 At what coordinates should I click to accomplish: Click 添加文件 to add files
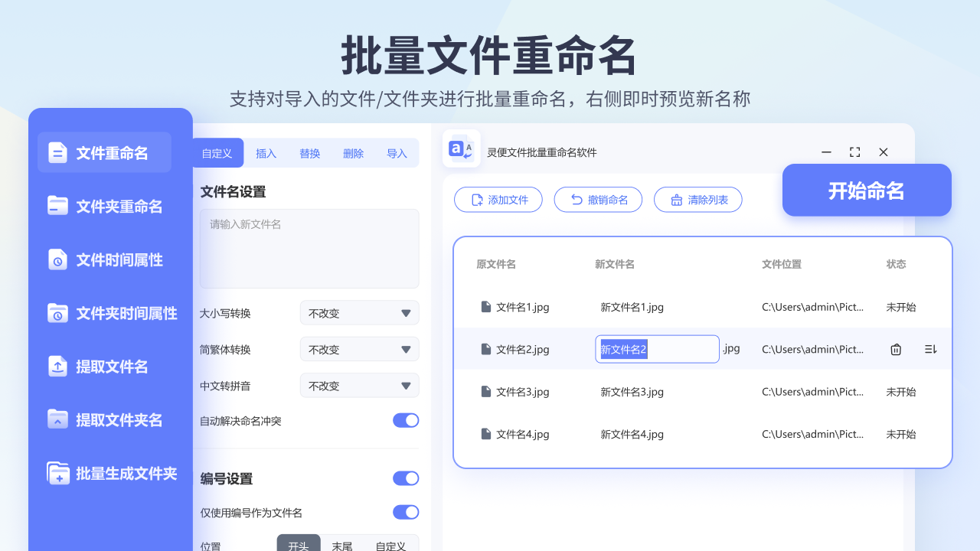(x=498, y=199)
